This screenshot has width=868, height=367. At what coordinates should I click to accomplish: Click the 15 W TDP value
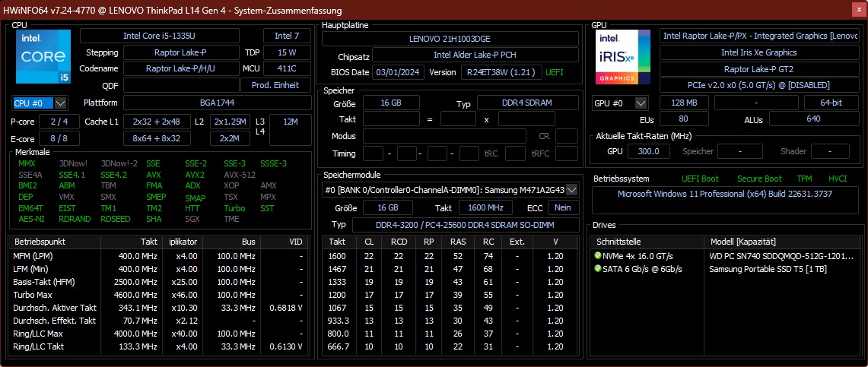(x=287, y=52)
